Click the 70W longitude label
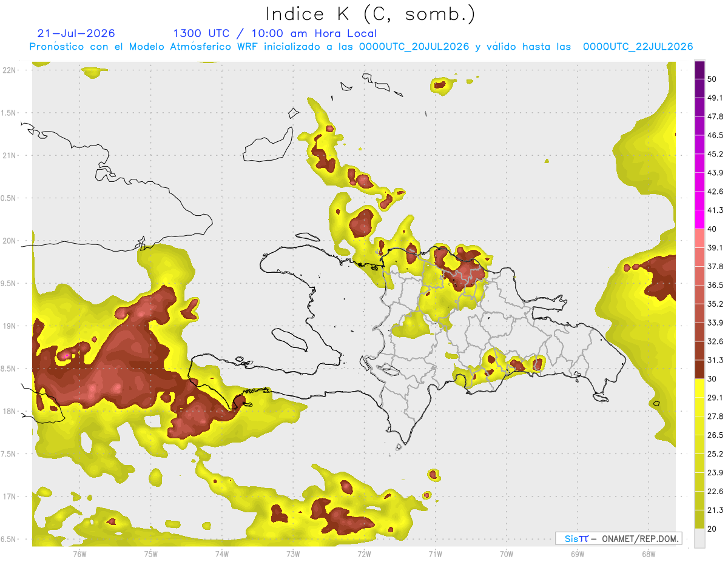The height and width of the screenshot is (562, 728). coord(506,554)
